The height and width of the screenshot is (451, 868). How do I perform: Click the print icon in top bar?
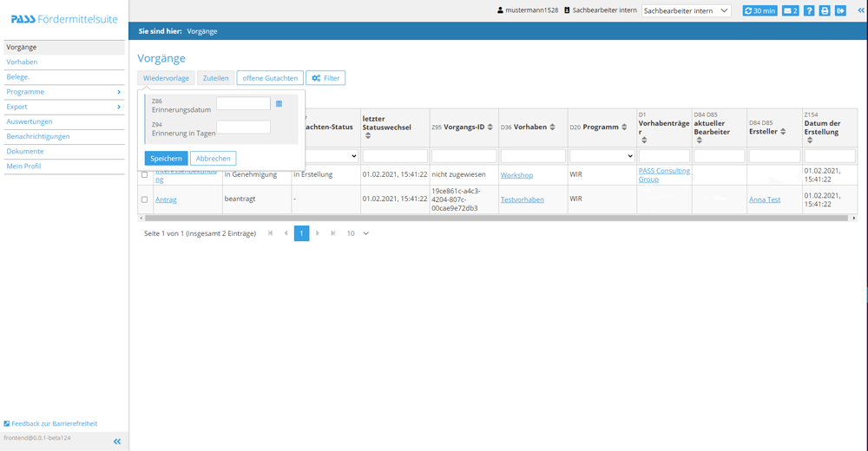point(825,10)
